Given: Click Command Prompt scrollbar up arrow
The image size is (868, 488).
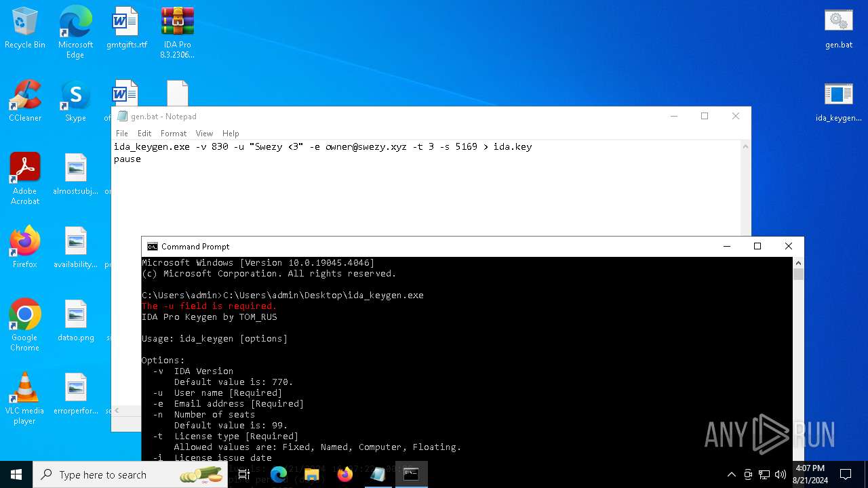Looking at the screenshot, I should pyautogui.click(x=798, y=263).
